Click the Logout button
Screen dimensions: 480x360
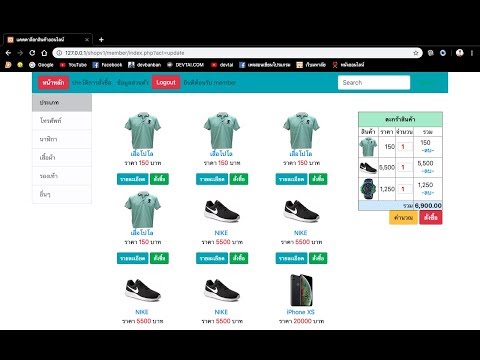pyautogui.click(x=166, y=82)
